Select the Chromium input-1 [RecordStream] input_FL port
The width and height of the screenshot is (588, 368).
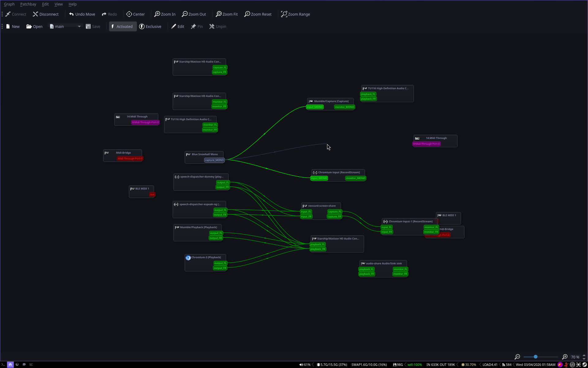pos(386,227)
